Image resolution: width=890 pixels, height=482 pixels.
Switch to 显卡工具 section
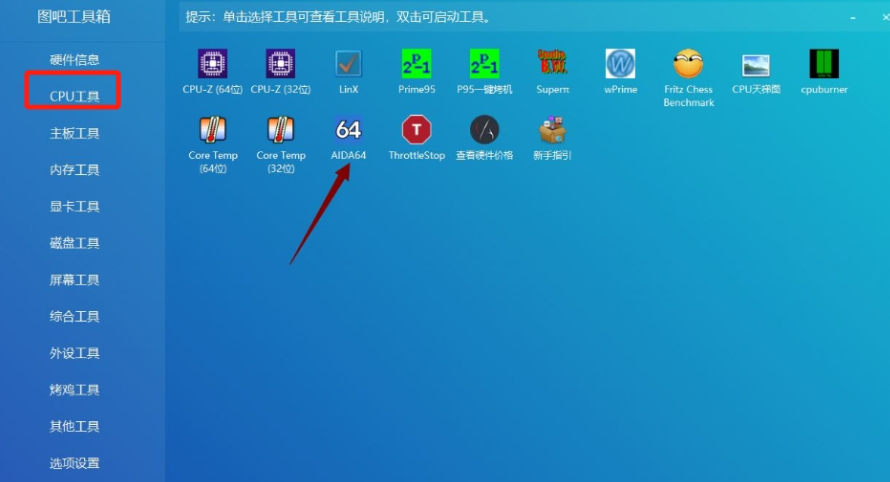pos(74,207)
